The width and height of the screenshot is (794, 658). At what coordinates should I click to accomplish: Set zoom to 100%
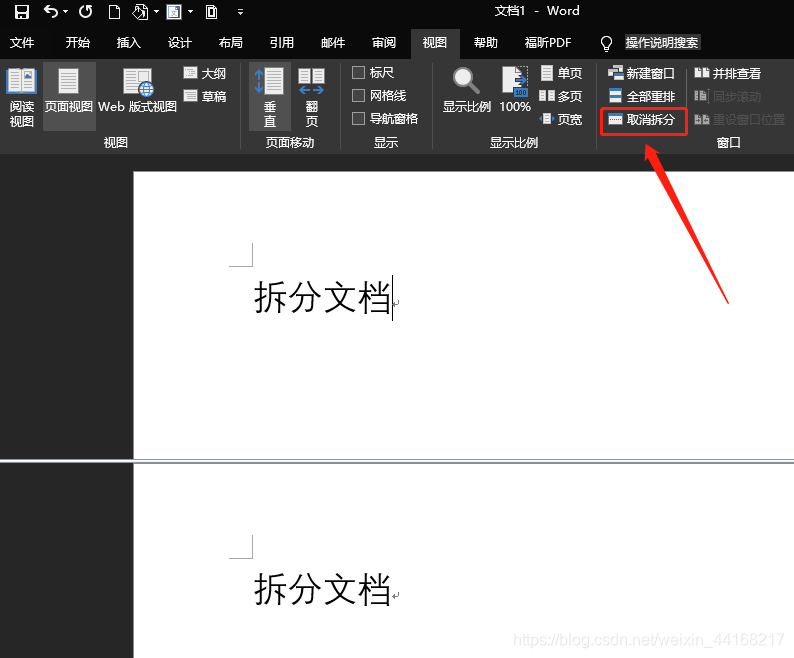(515, 90)
